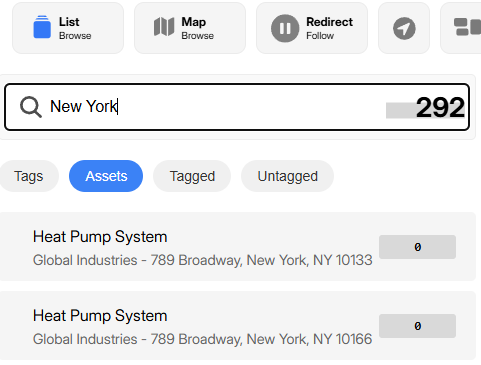Select the Redirect Follow button

(x=312, y=28)
